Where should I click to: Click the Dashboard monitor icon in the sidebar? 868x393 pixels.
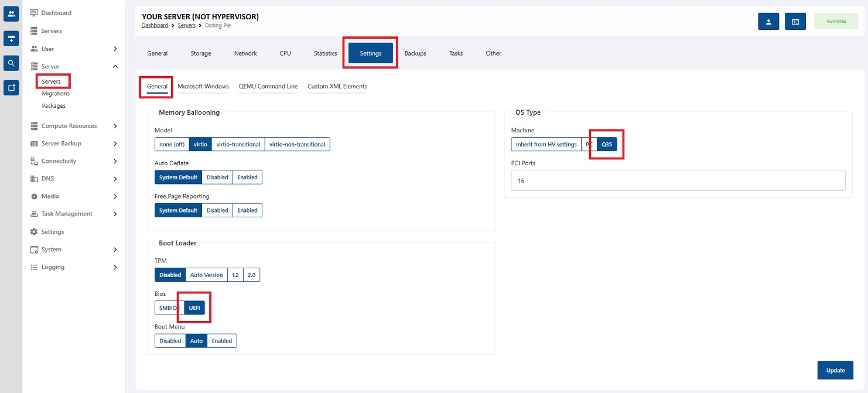pos(34,13)
